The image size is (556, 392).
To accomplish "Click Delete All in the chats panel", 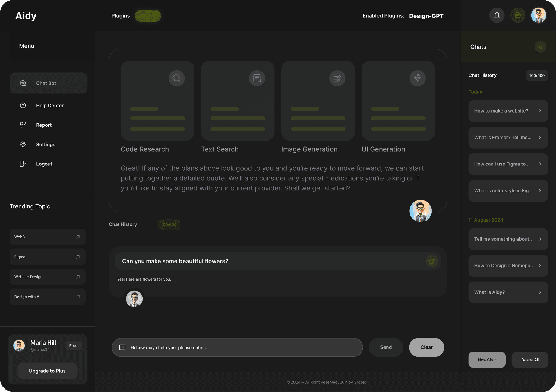I will point(530,359).
